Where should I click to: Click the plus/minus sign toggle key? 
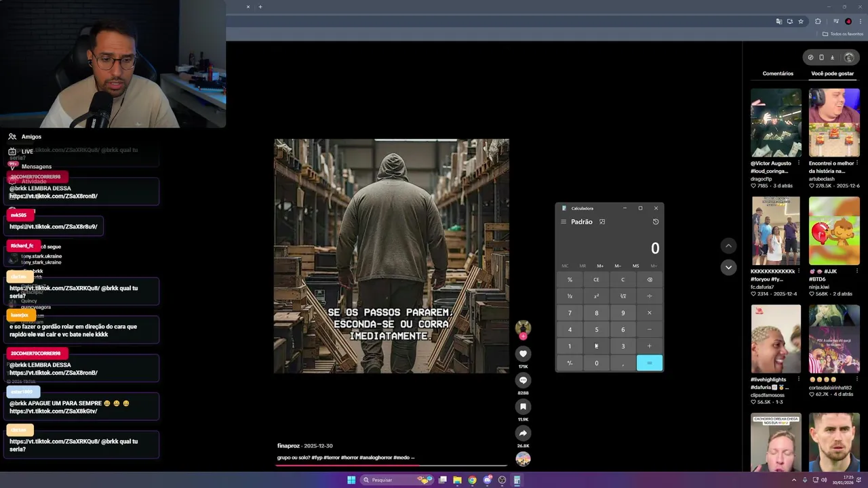click(x=570, y=363)
